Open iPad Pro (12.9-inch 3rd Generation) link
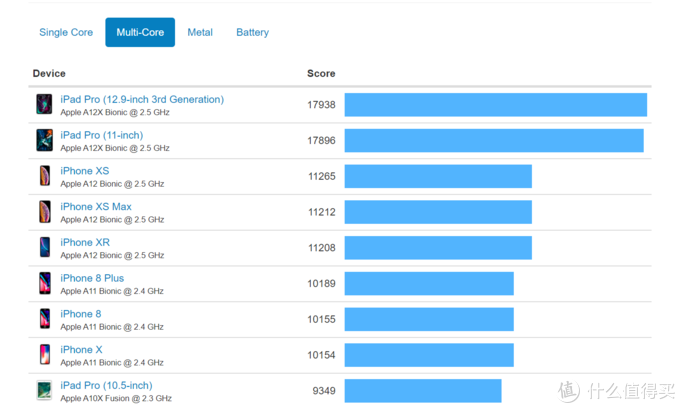This screenshot has width=680, height=408. 142,99
